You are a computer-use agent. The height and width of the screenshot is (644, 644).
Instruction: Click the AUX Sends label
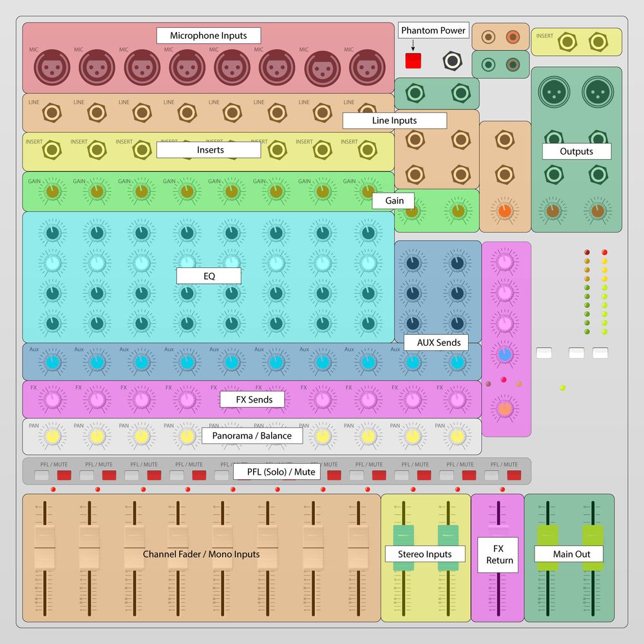pos(437,343)
